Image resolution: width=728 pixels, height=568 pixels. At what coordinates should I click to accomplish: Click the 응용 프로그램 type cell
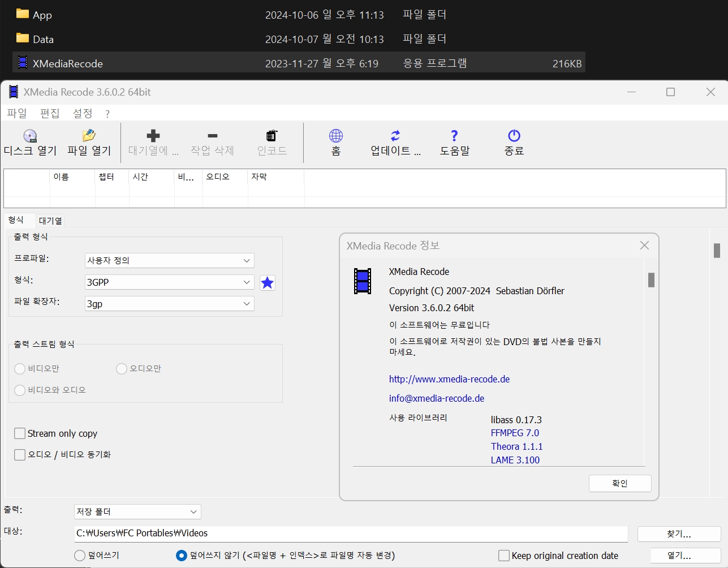[435, 63]
